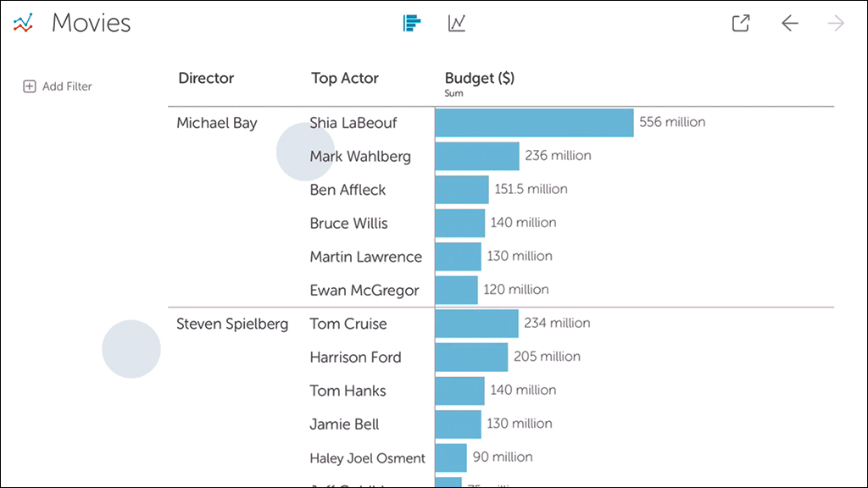
Task: Select Michael Bay director group
Action: click(x=217, y=123)
